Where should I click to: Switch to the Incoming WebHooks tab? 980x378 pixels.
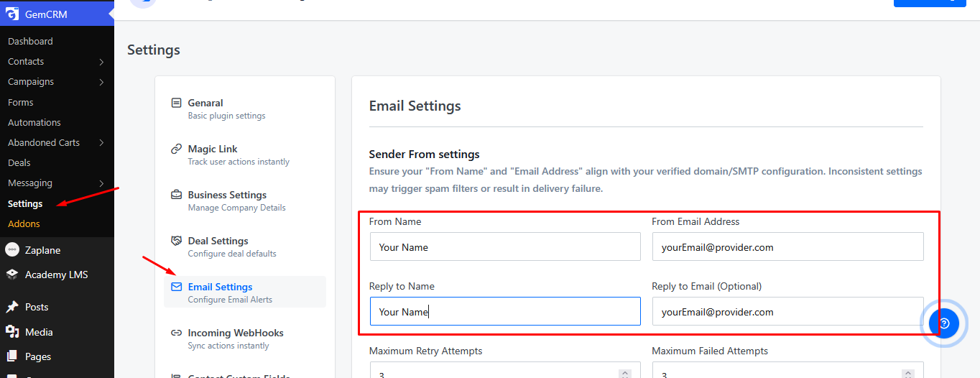[x=245, y=338]
